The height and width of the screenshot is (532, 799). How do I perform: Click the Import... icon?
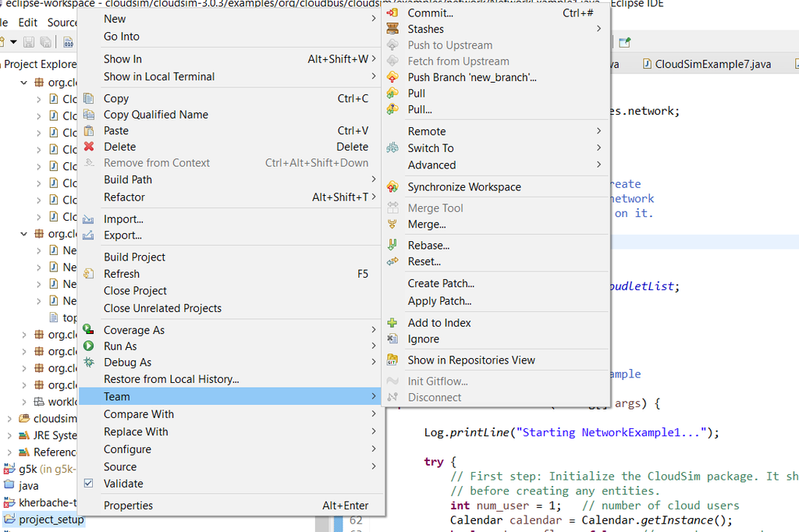point(89,219)
